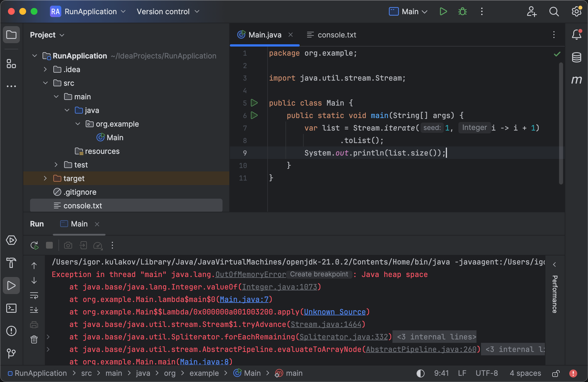Open Main.java:7 from the stack trace
The height and width of the screenshot is (382, 588).
tap(245, 299)
